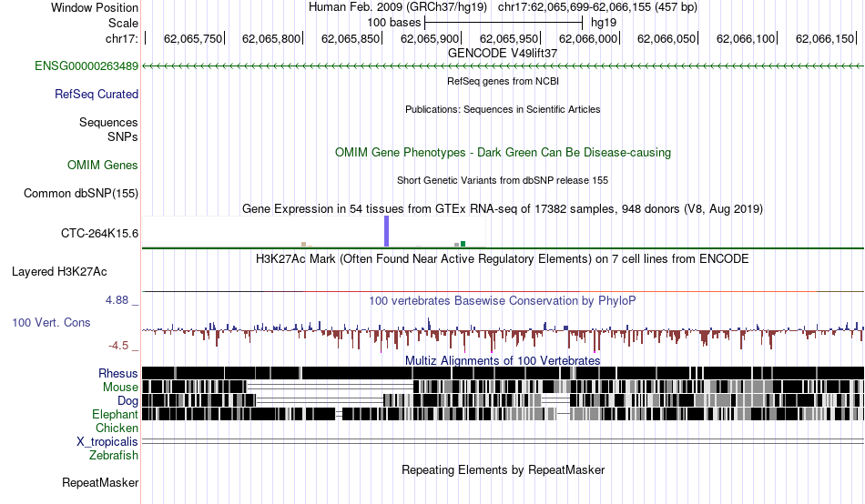
Task: Click the 100 bases scale bar
Action: point(504,23)
